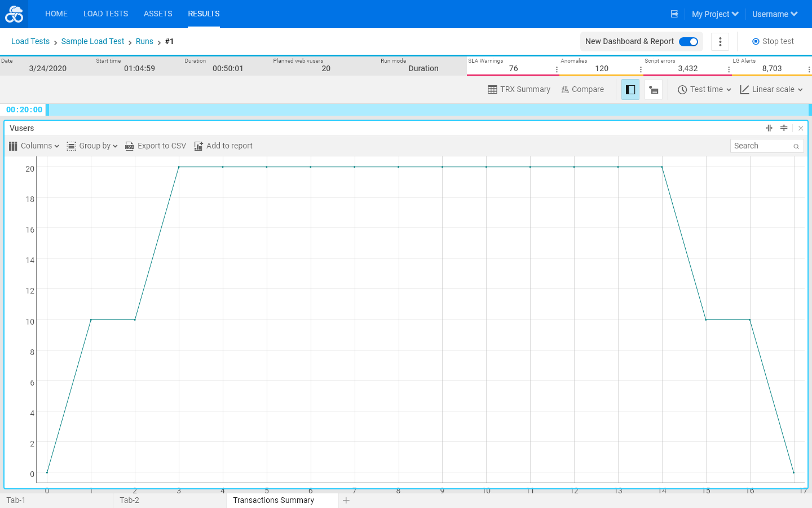
Task: Export the Vusers data to CSV
Action: click(156, 146)
